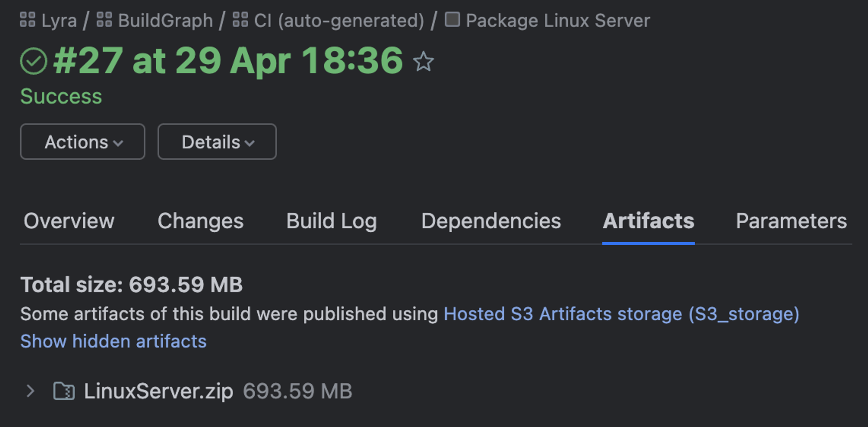Go to CI (auto-generated) breadcrumb
Image resolution: width=868 pixels, height=427 pixels.
click(x=339, y=20)
